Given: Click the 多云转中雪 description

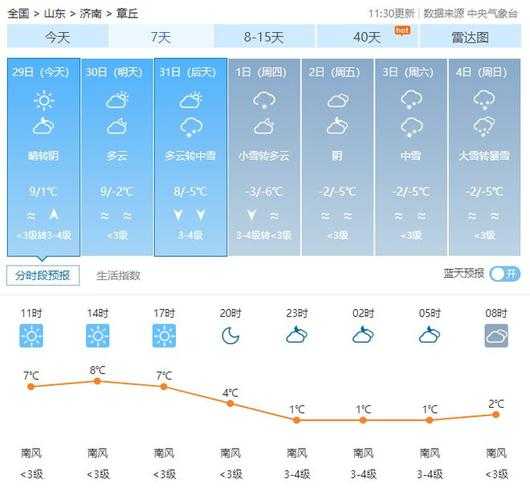Looking at the screenshot, I should coord(190,156).
